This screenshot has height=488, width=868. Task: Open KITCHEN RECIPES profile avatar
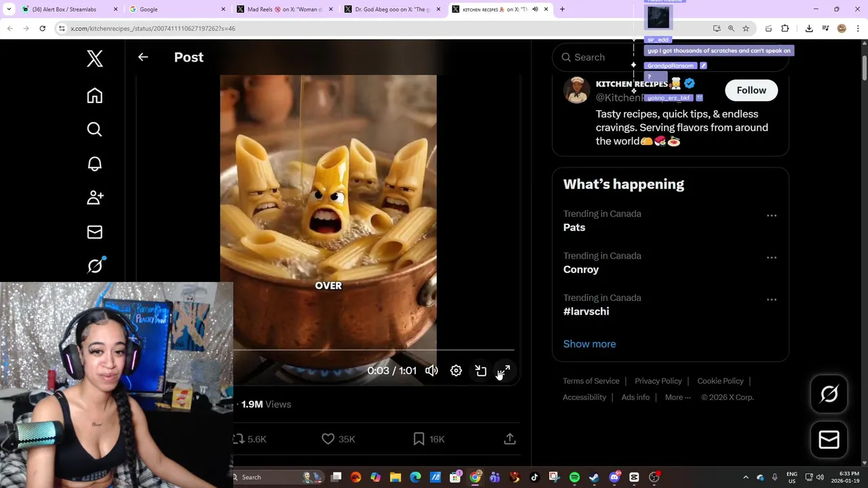click(x=577, y=90)
